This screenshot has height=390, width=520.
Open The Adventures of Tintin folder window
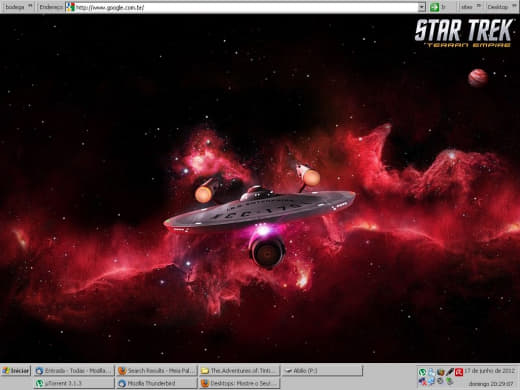[239, 371]
